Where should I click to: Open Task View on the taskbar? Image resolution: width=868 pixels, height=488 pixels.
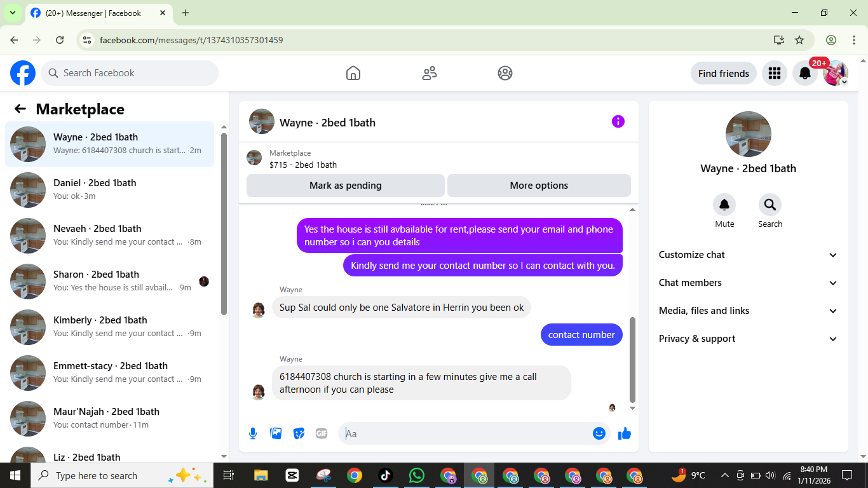tap(229, 475)
